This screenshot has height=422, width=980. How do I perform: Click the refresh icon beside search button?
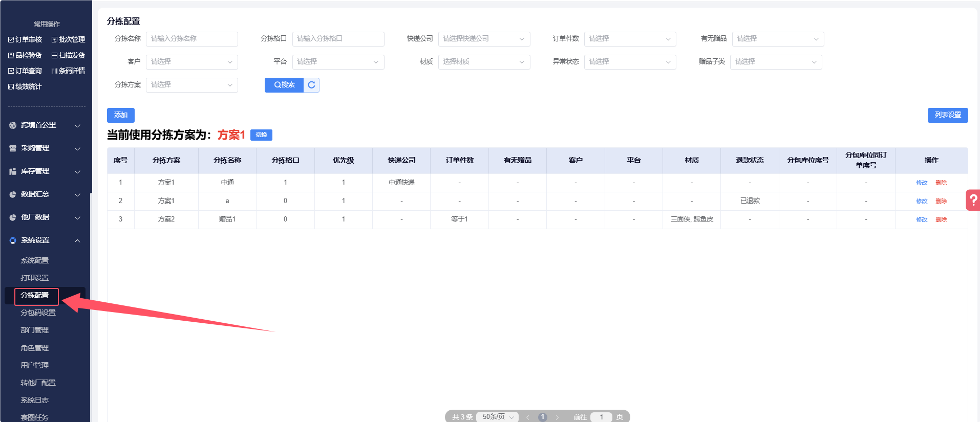311,85
